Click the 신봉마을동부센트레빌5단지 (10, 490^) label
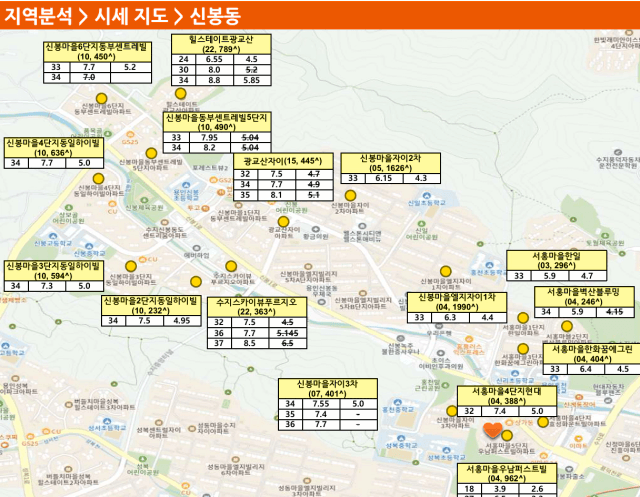This screenshot has height=497, width=640. tap(217, 122)
